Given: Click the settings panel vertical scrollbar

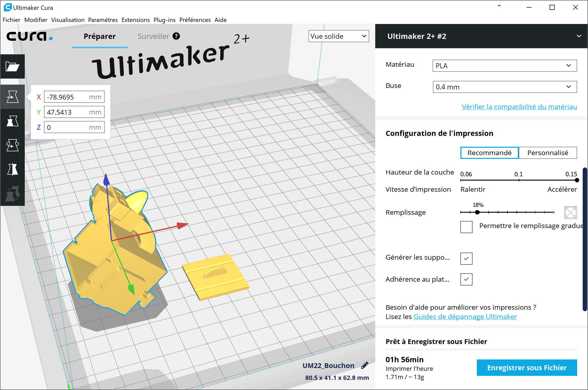Looking at the screenshot, I should tap(585, 239).
